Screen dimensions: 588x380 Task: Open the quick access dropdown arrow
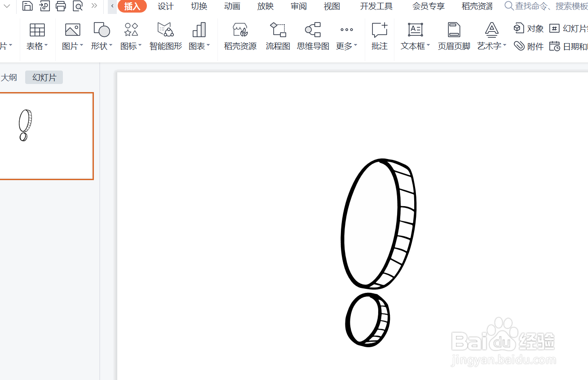tap(7, 6)
